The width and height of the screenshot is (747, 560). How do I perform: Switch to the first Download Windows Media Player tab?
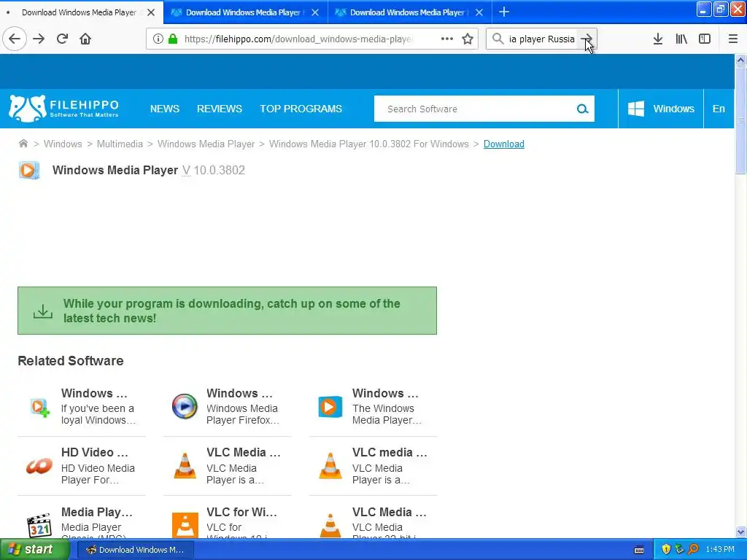(x=79, y=12)
